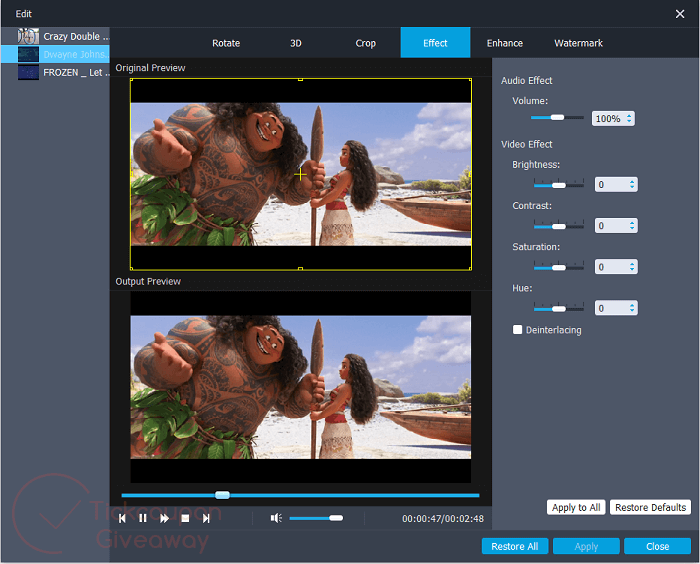
Task: Stop the video playback
Action: (185, 518)
